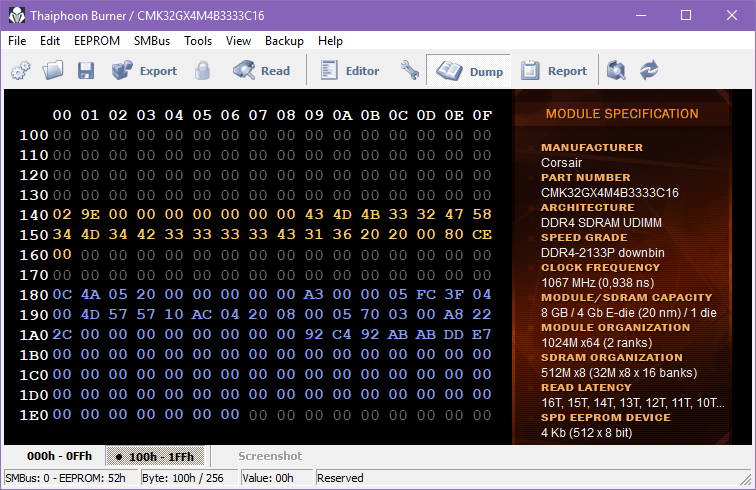Click byte 0C at start of row 180
756x490 pixels.
62,294
